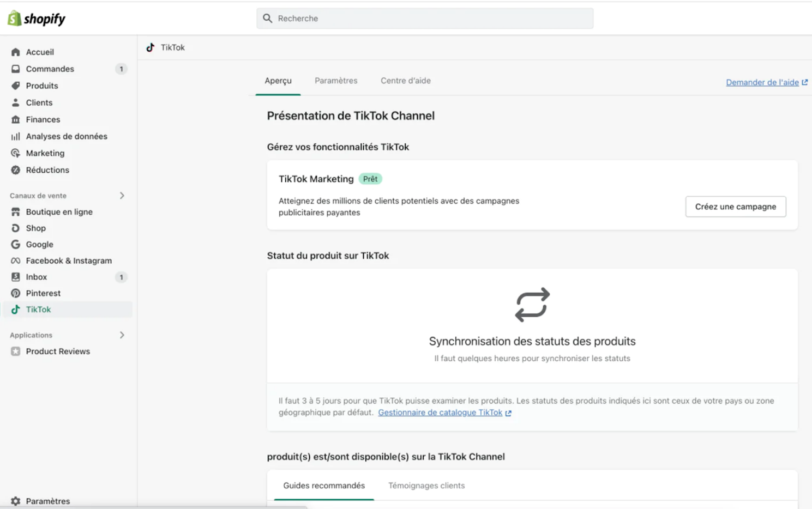
Task: Open the Centre d'aide tab
Action: coord(406,81)
